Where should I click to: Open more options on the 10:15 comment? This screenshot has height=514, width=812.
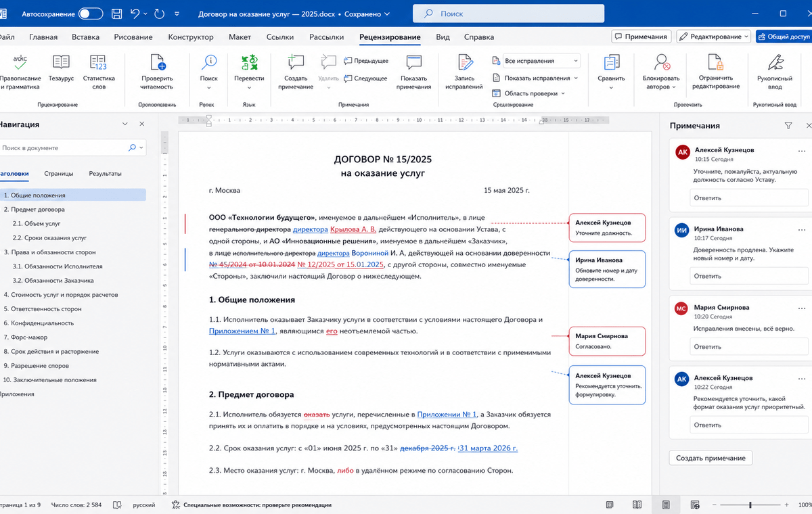click(802, 150)
